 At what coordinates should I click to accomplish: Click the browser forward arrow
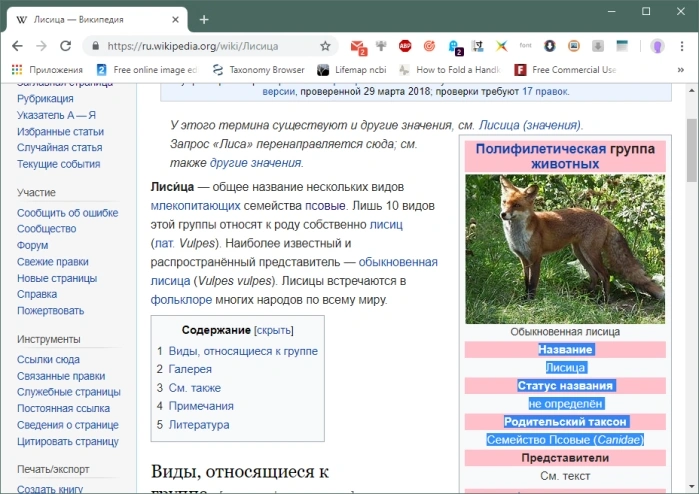point(41,46)
